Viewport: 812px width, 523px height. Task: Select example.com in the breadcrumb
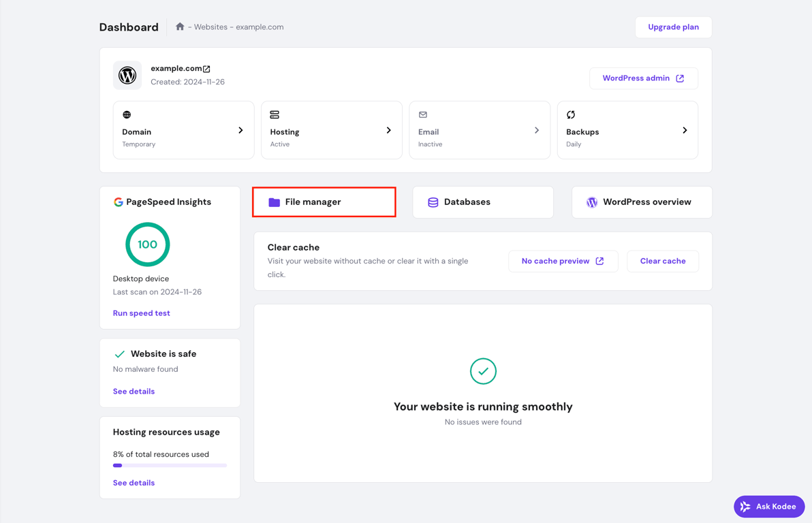pyautogui.click(x=260, y=27)
